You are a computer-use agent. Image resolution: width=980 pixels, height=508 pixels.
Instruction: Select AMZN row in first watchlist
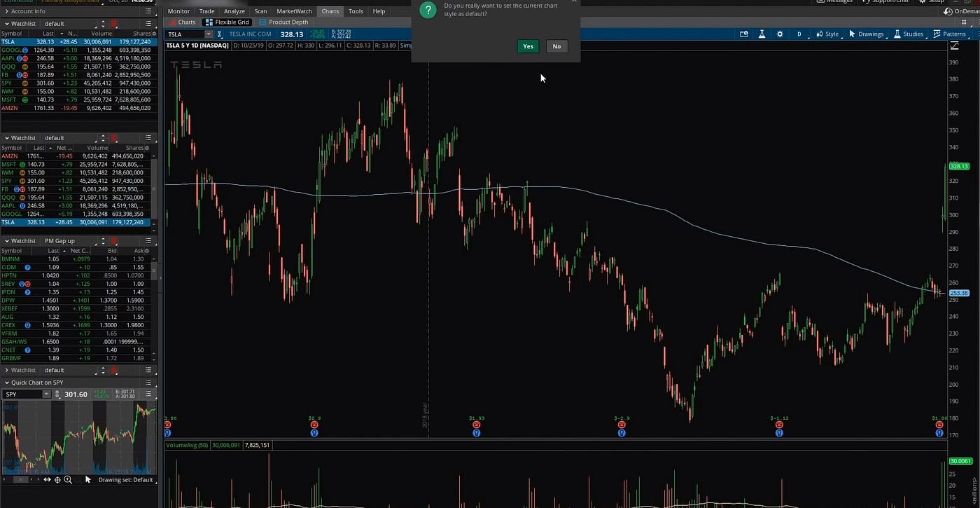pos(76,108)
